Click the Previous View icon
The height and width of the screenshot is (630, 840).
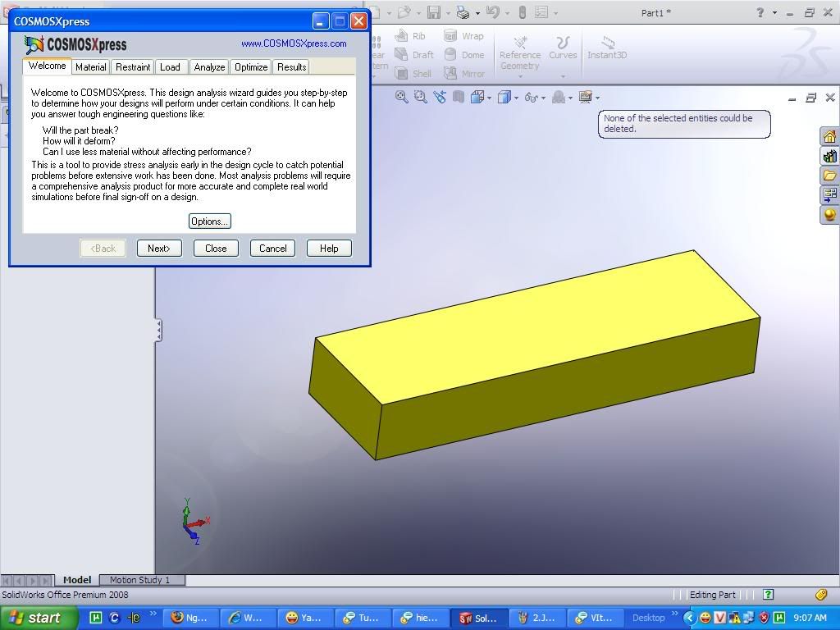(x=440, y=97)
